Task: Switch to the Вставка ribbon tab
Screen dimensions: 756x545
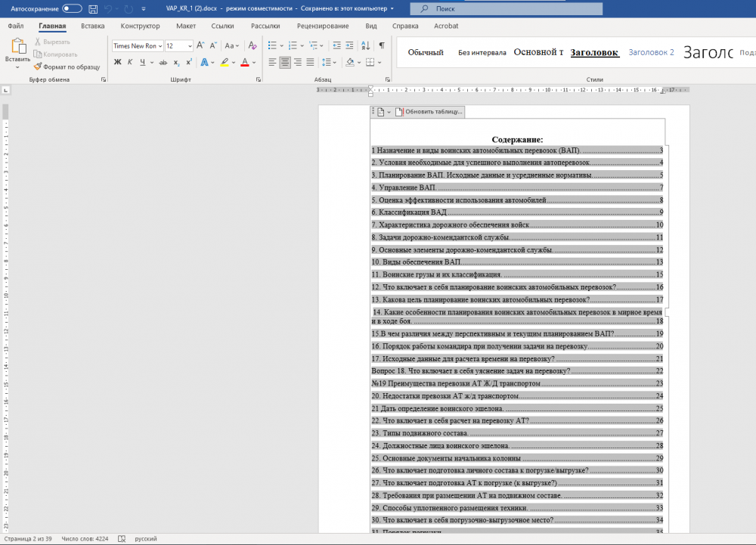Action: pyautogui.click(x=92, y=26)
